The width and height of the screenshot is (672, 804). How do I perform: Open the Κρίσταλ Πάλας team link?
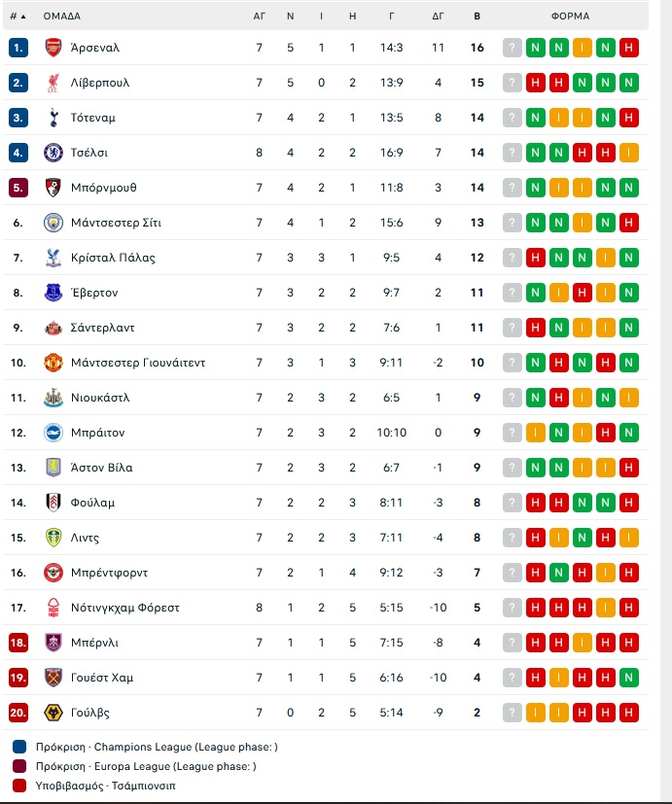click(113, 258)
